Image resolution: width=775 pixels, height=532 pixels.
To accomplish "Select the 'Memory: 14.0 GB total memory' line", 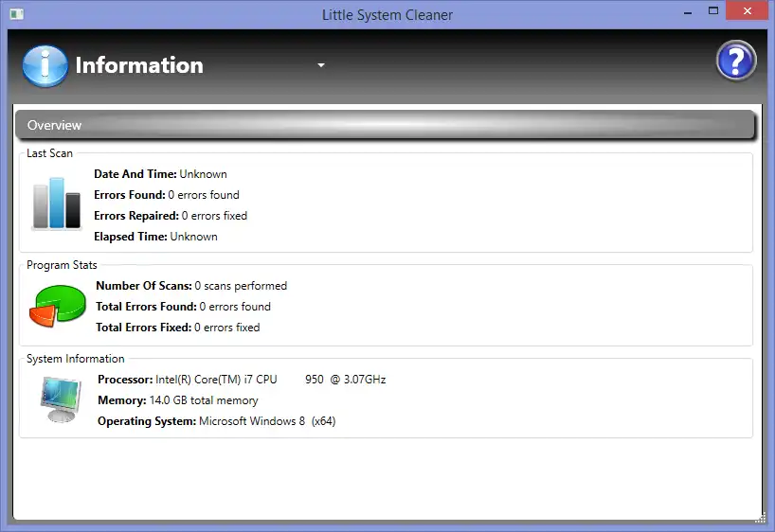I will point(178,400).
